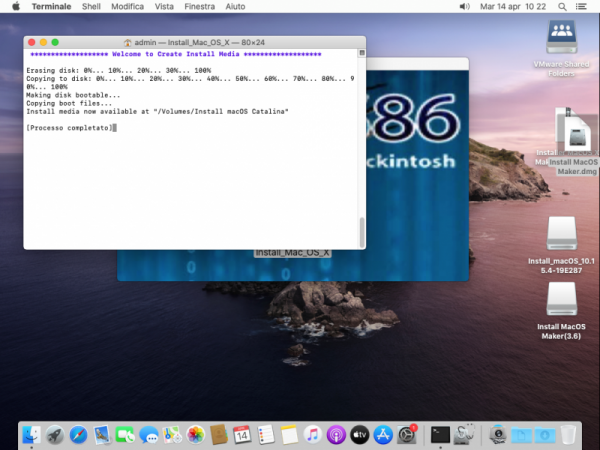The image size is (600, 450).
Task: Click the Terminal window title bar text
Action: pyautogui.click(x=199, y=42)
